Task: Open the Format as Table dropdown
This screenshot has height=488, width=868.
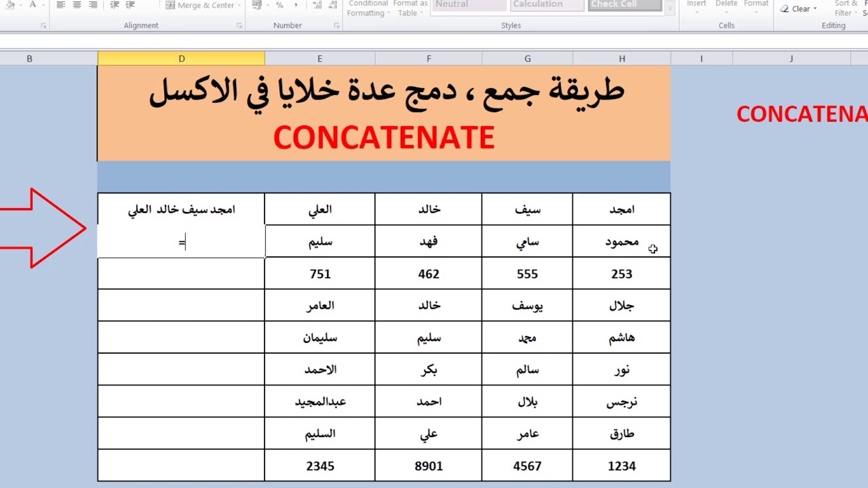Action: point(410,8)
